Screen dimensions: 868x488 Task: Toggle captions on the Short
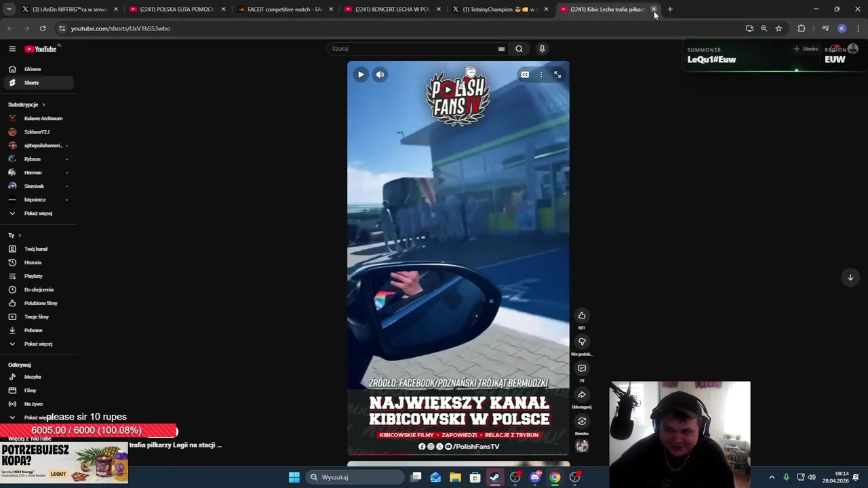point(525,75)
